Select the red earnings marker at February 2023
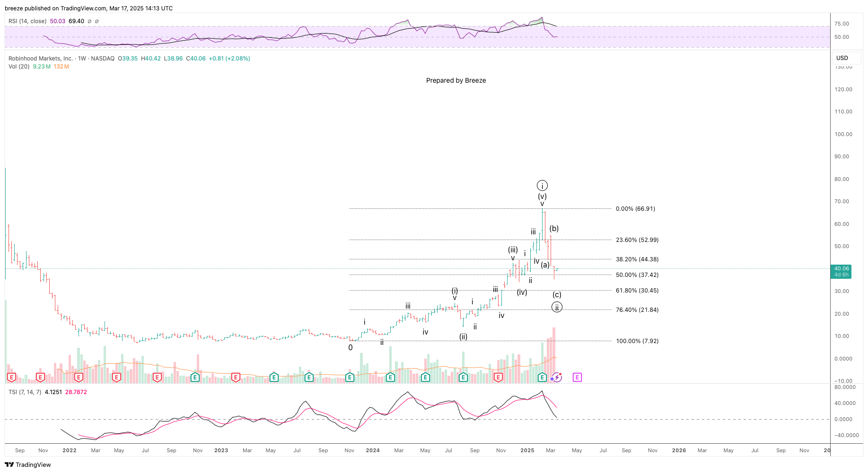 [236, 377]
